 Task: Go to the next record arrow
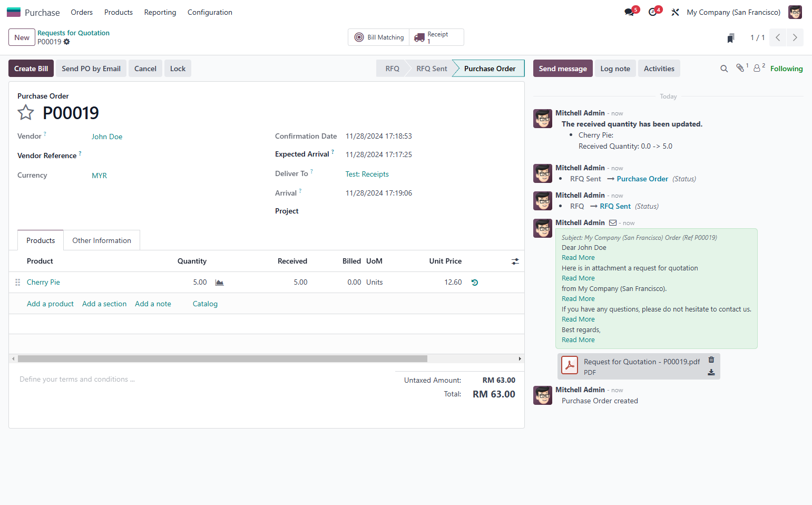[x=795, y=37]
